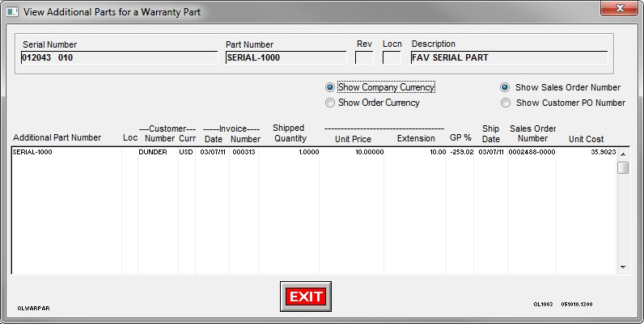Click the list scrollbar up arrow
The image size is (644, 324).
coord(623,154)
